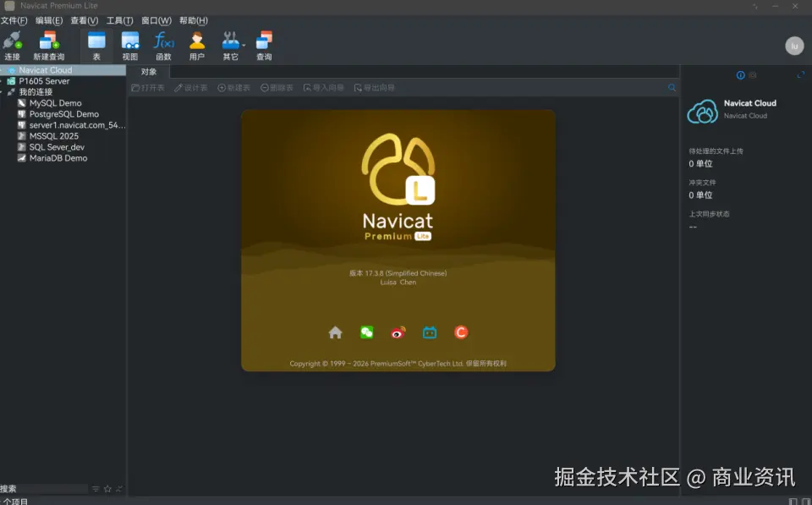The image size is (812, 505).
Task: Click the copyright PremiumSoft text
Action: coord(398,364)
